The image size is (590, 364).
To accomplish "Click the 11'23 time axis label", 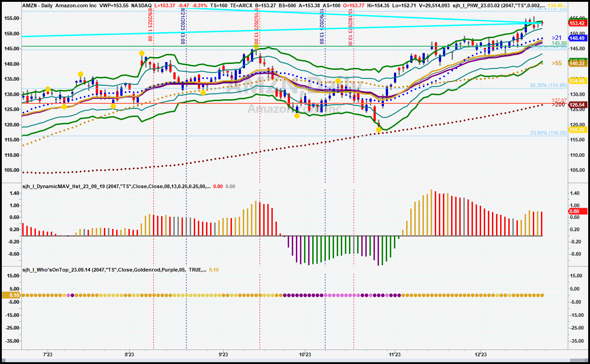I will click(395, 354).
